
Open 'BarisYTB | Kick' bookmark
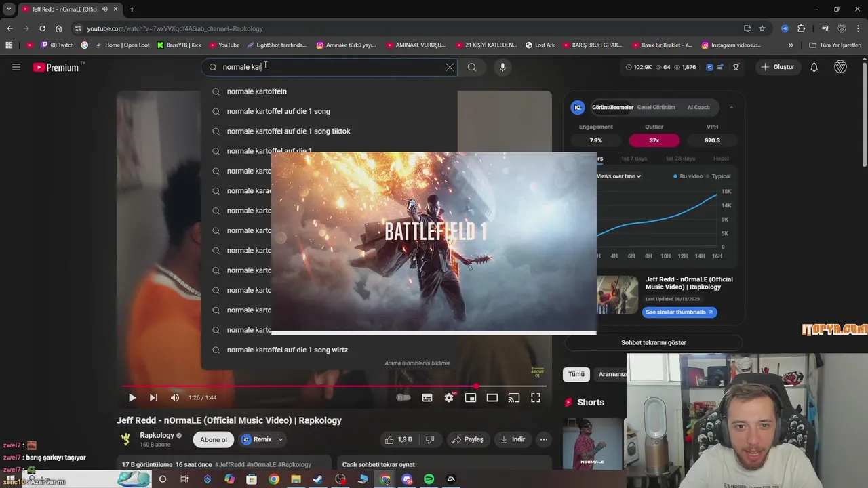(179, 45)
